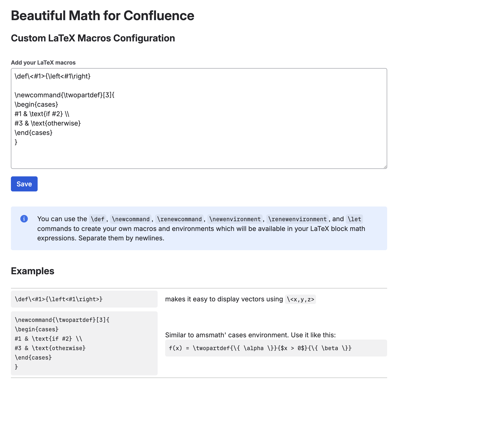503x448 pixels.
Task: Click the \newcommand code tag in banner
Action: pos(130,219)
